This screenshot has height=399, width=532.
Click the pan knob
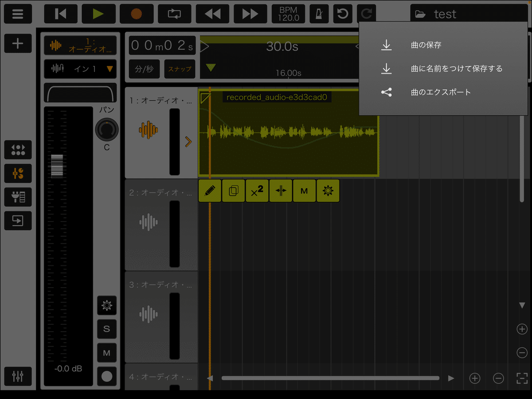107,129
